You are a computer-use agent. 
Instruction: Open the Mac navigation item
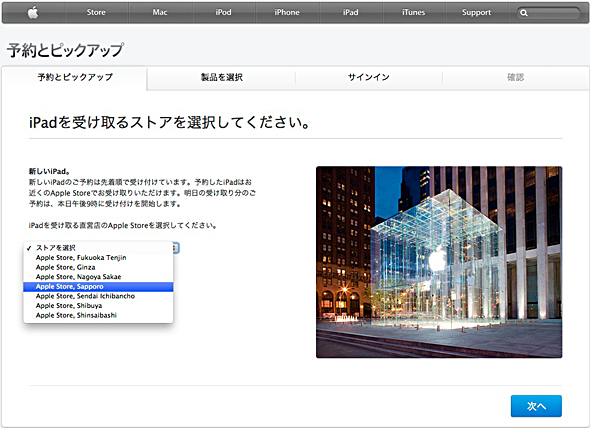coord(160,12)
